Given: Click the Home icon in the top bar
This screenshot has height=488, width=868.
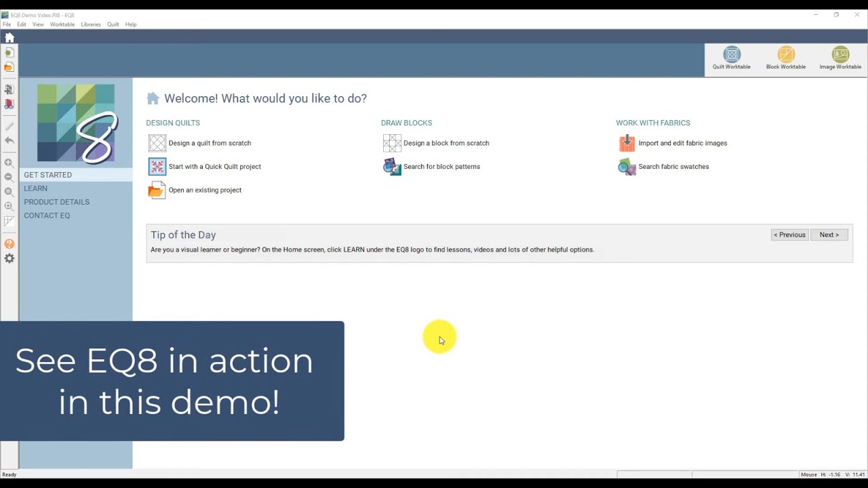Looking at the screenshot, I should (x=9, y=37).
